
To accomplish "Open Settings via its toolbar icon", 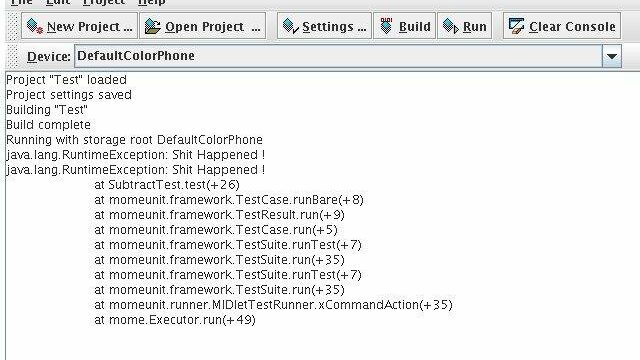I will 291,27.
